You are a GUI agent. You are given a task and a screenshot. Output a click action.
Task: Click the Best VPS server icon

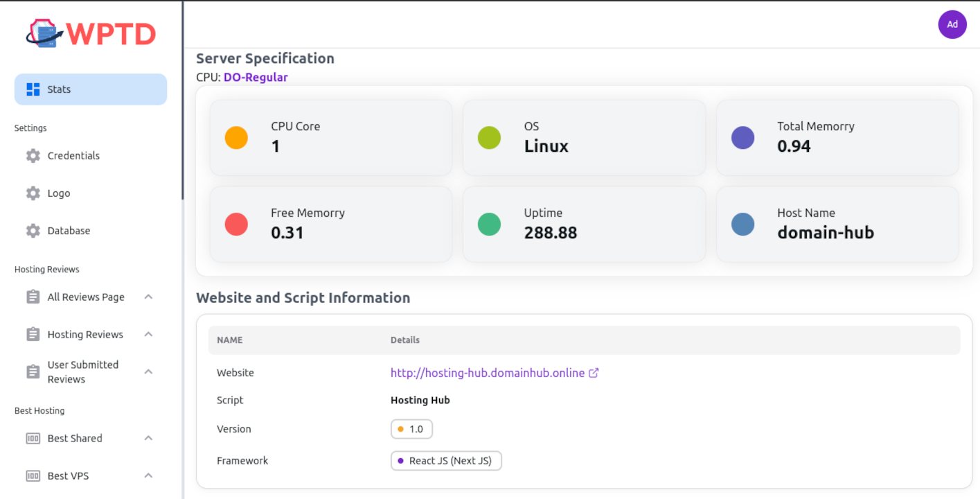pos(33,476)
